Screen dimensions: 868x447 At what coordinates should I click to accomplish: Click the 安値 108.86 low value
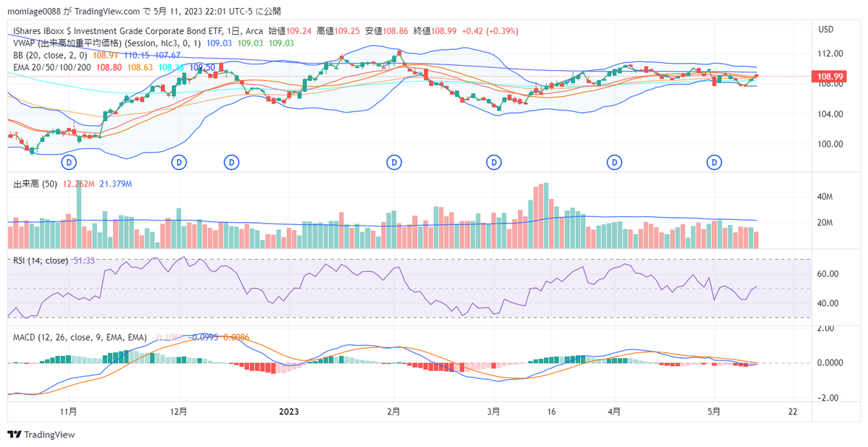pos(386,32)
